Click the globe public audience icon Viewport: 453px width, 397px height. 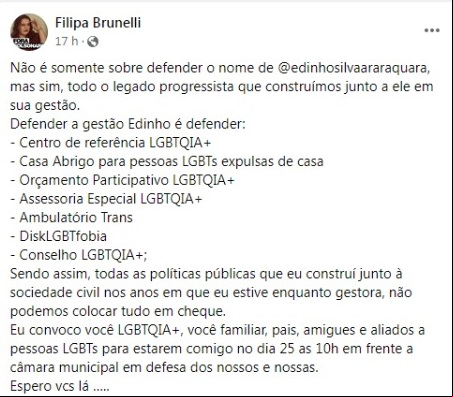point(93,41)
